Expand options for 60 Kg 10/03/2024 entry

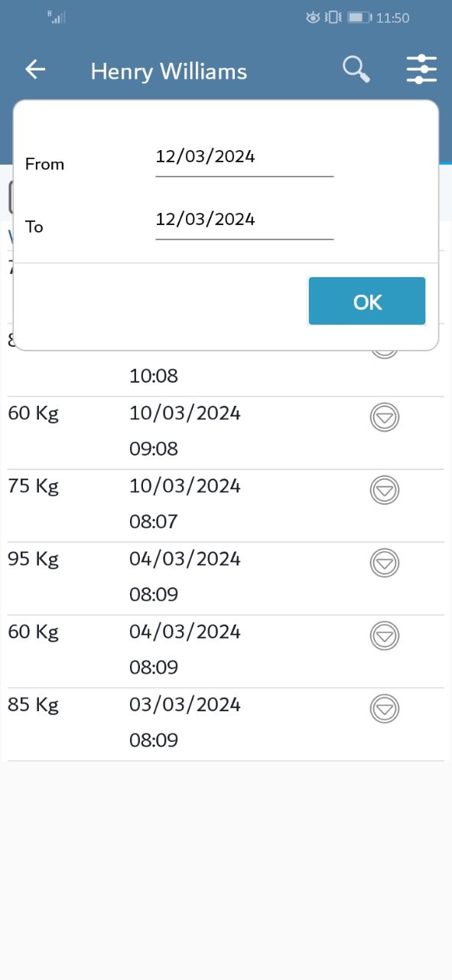pyautogui.click(x=385, y=417)
